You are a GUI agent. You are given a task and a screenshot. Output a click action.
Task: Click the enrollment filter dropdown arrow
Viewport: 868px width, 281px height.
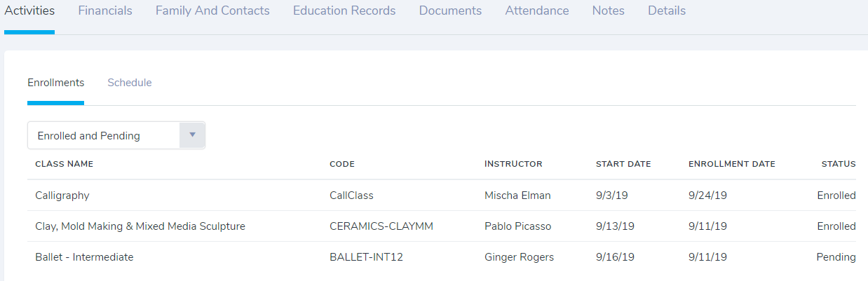coord(192,135)
